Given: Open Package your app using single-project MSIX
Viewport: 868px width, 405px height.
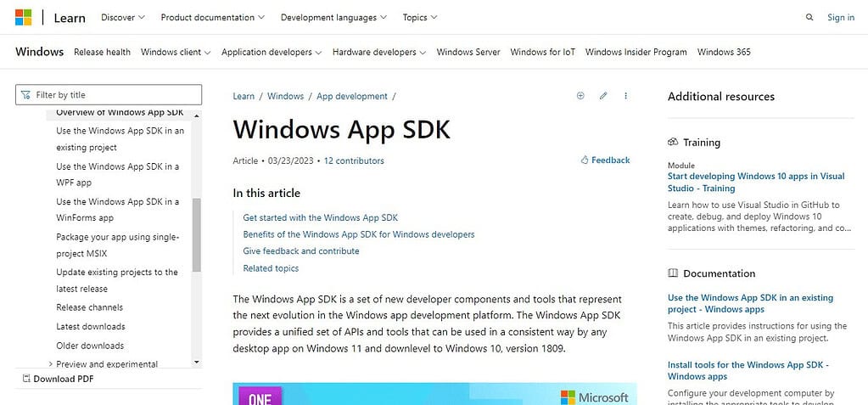Looking at the screenshot, I should click(117, 245).
